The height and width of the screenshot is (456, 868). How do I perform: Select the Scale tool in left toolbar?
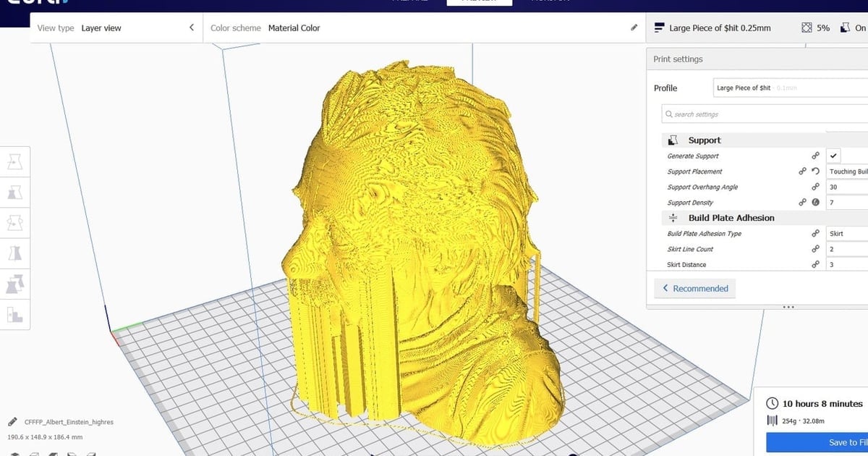[15, 192]
